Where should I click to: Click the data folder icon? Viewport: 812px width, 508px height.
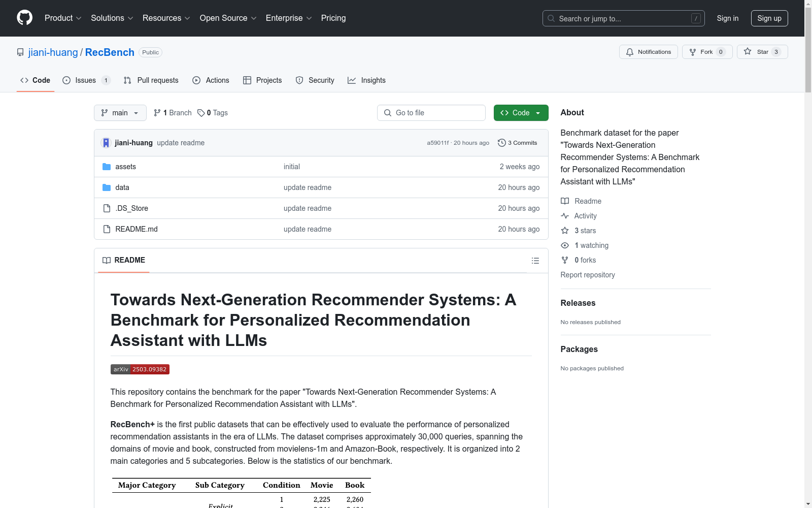point(107,187)
